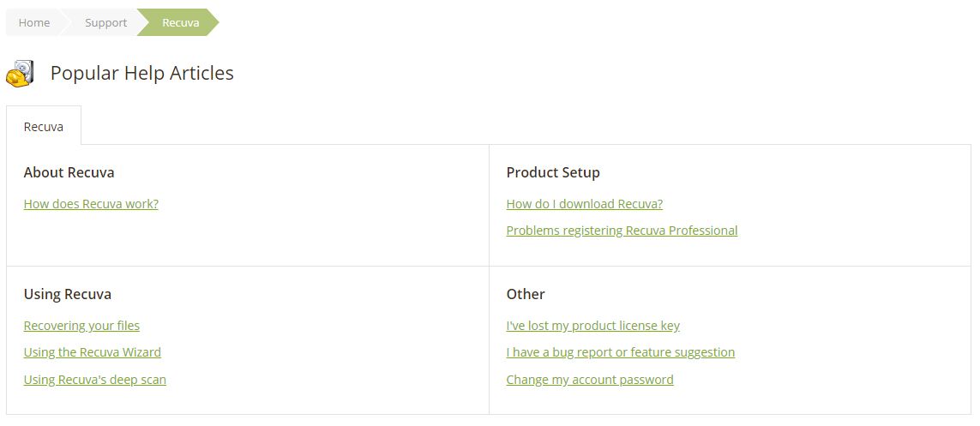Open the bug report or feature suggestion link
The height and width of the screenshot is (426, 980).
pos(620,352)
